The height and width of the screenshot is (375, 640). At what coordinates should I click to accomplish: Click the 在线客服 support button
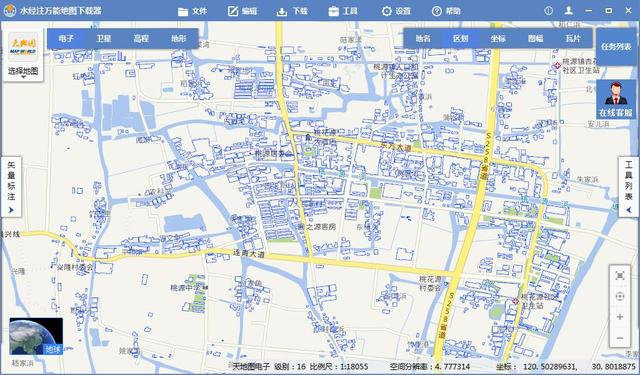point(616,99)
